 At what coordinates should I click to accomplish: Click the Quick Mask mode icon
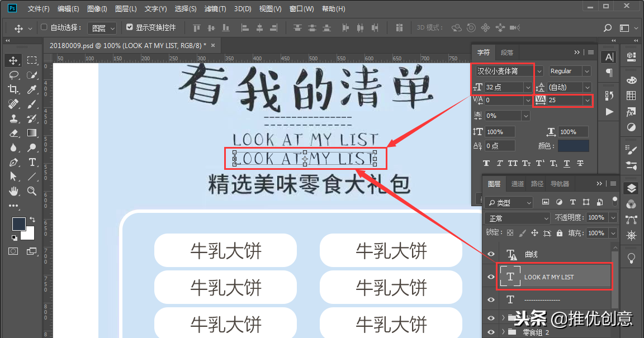[13, 251]
